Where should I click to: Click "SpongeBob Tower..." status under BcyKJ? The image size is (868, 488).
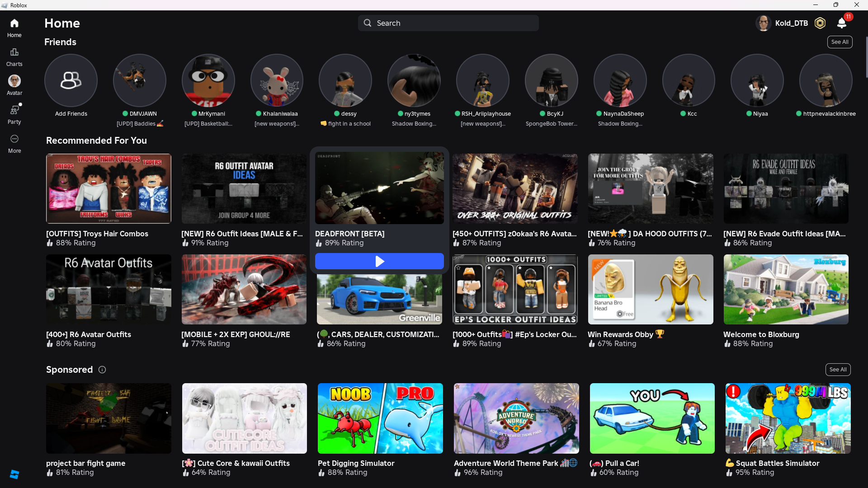[552, 124]
